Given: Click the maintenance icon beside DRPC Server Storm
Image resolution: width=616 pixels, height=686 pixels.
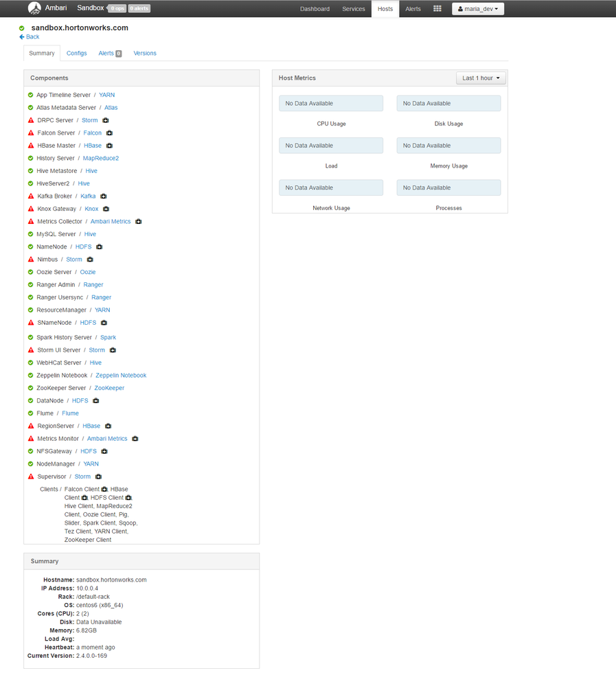Looking at the screenshot, I should [106, 120].
